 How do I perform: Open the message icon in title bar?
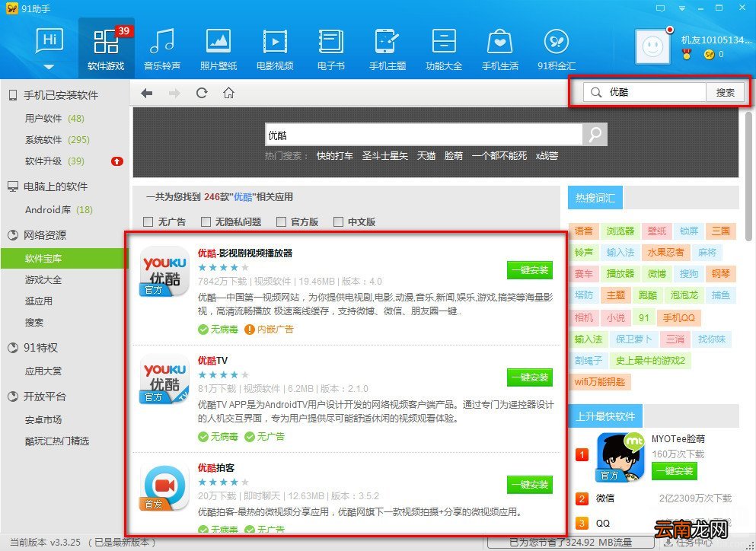(x=661, y=8)
